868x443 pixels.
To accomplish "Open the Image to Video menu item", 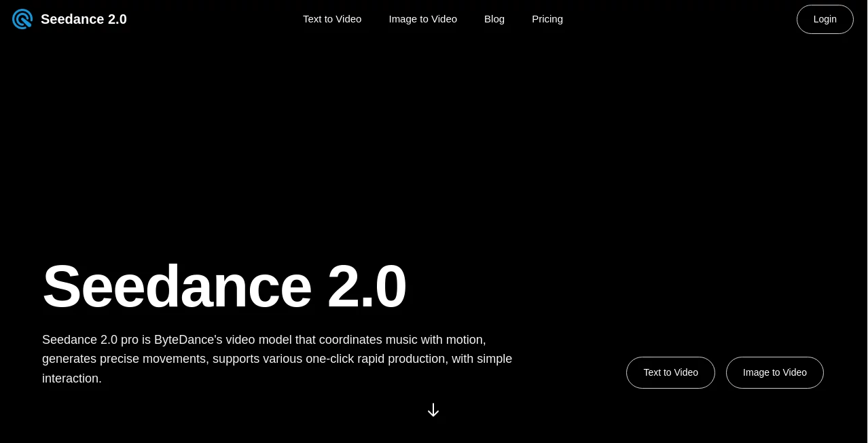I will tap(422, 19).
